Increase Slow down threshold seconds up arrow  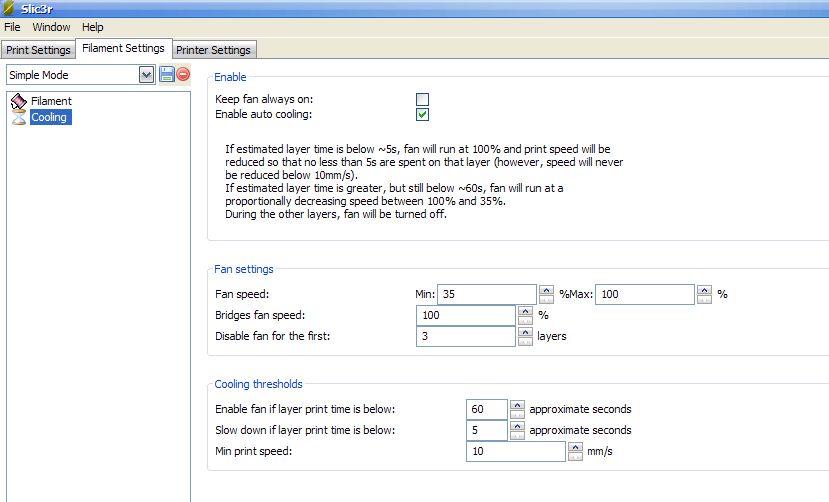517,426
